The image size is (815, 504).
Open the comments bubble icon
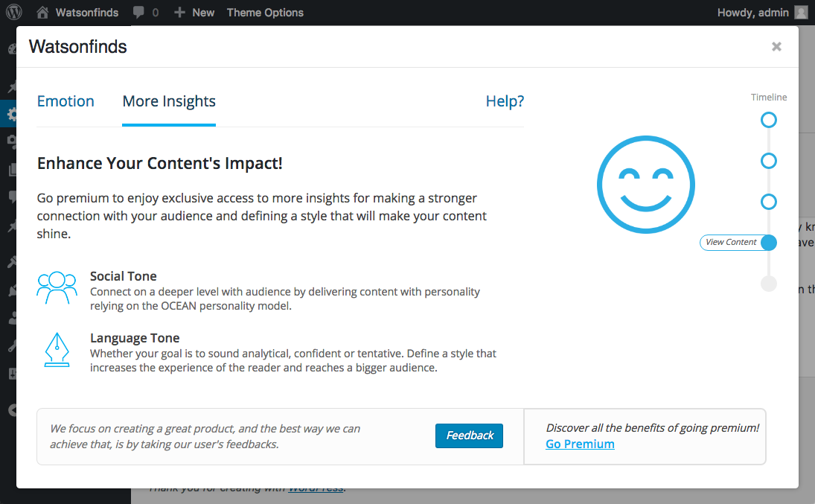(138, 12)
